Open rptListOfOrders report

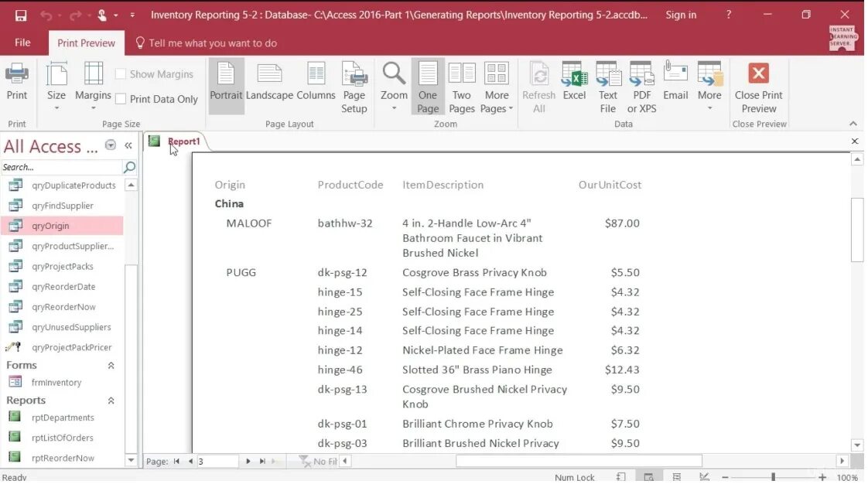(x=62, y=438)
